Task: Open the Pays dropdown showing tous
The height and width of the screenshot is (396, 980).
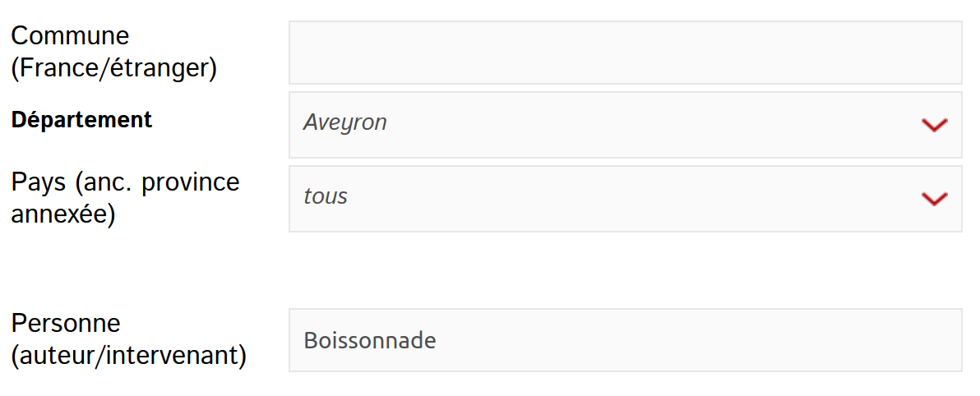Action: (625, 199)
